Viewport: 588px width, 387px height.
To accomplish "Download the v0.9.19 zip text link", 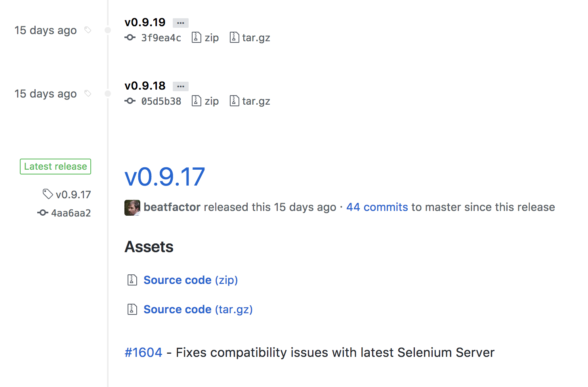I will point(212,38).
